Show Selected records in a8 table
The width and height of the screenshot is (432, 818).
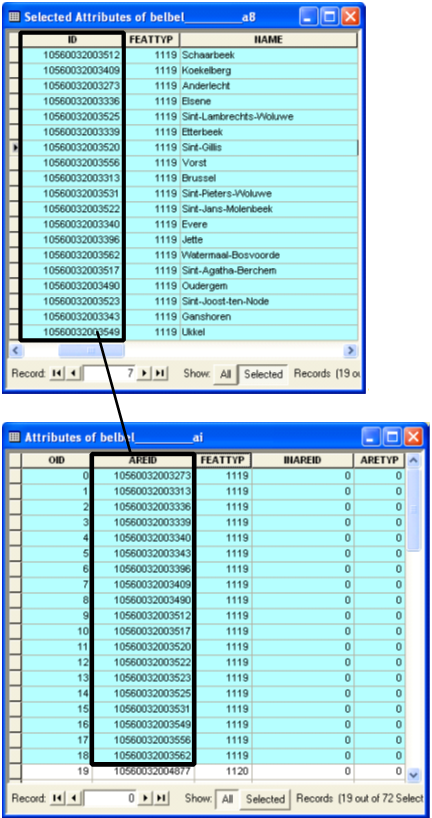tap(263, 374)
